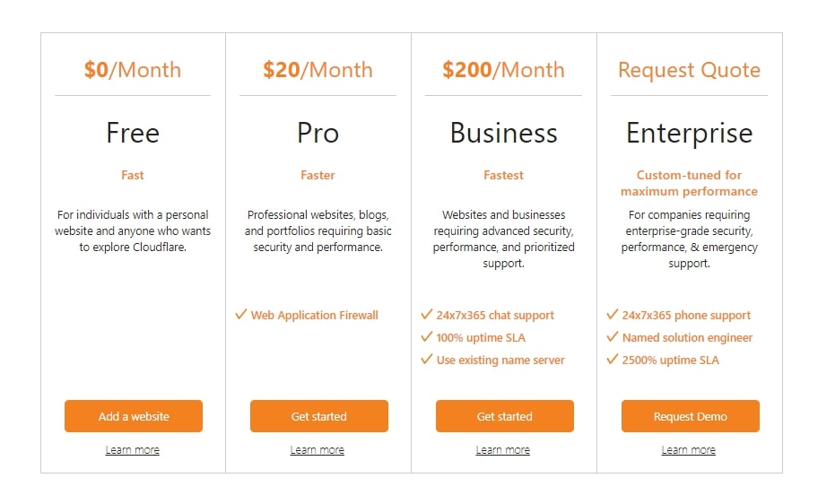Select the $0/Month price heading
818x504 pixels.
[133, 70]
